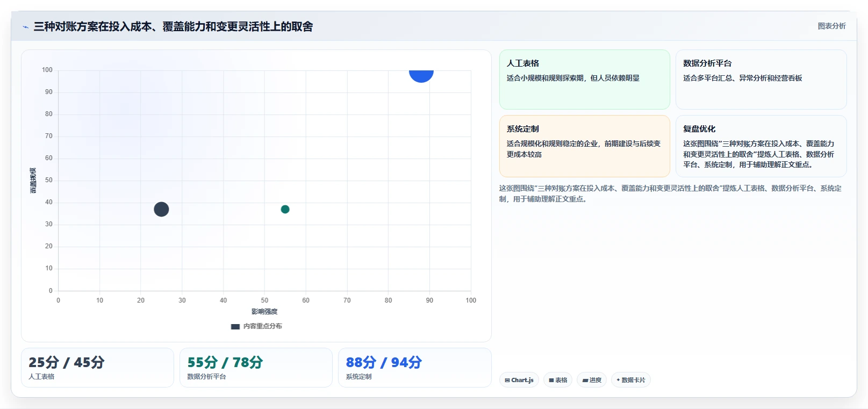The image size is (868, 409).
Task: Click the Chart.js tag icon
Action: tap(507, 380)
